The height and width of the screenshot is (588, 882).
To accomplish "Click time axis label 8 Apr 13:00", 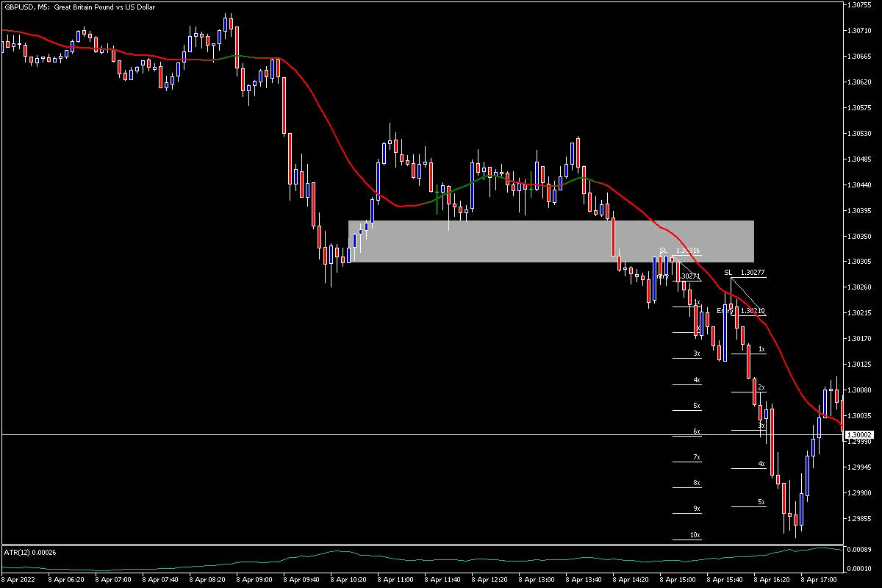I will (536, 579).
